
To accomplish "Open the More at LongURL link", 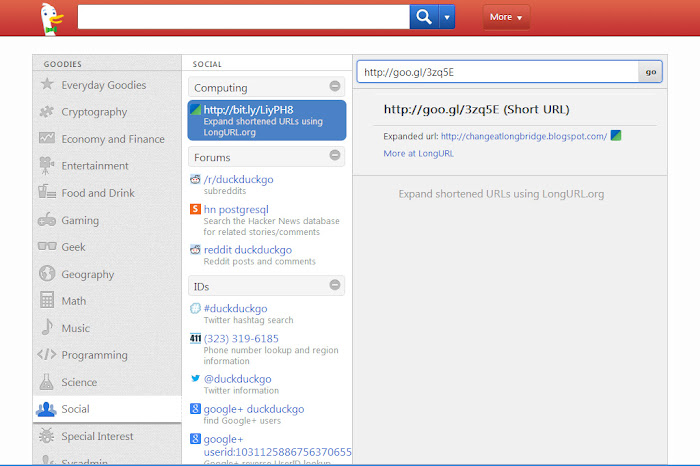I will click(x=418, y=154).
